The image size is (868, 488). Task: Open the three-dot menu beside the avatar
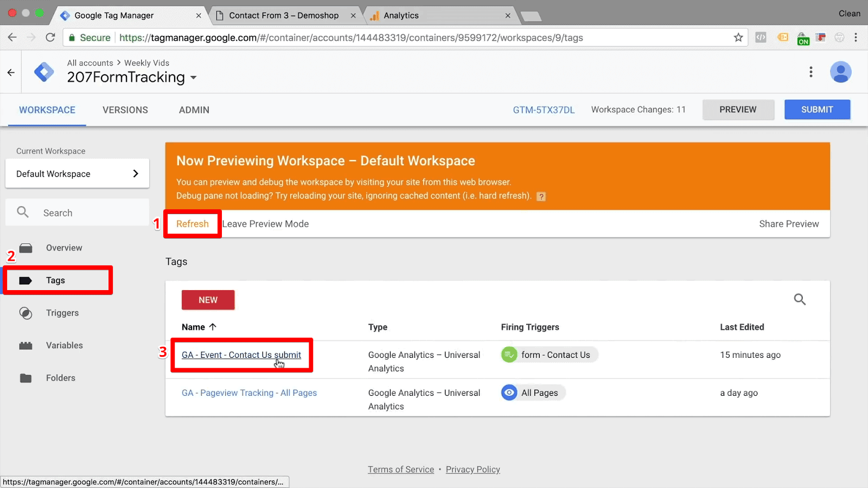click(810, 72)
